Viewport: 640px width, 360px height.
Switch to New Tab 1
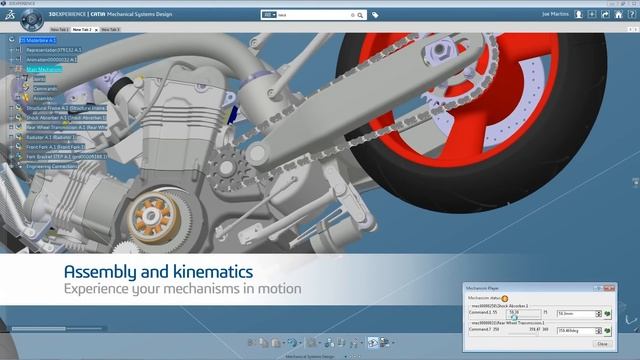[x=60, y=29]
